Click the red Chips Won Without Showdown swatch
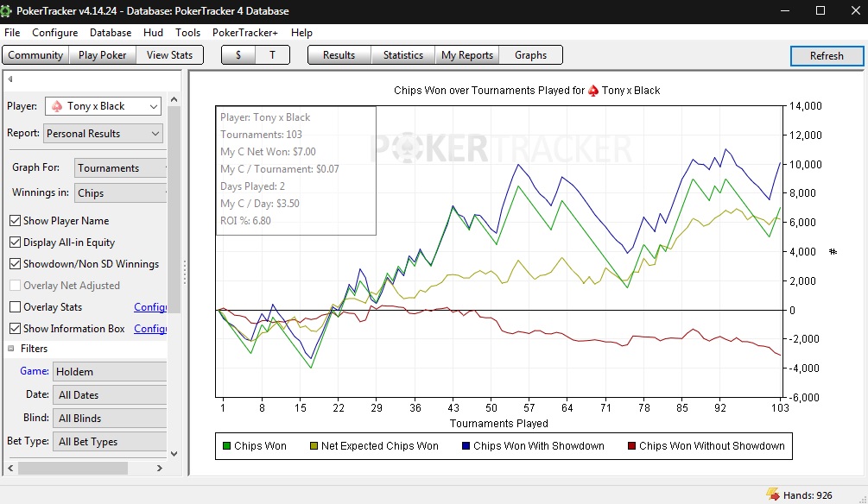Image resolution: width=868 pixels, height=504 pixels. (x=631, y=446)
